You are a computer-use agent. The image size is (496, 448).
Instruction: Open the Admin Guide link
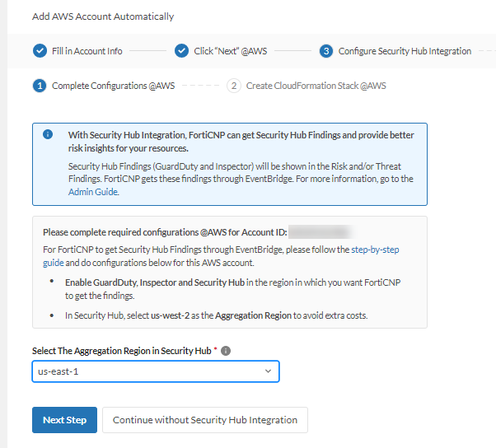[x=94, y=192]
